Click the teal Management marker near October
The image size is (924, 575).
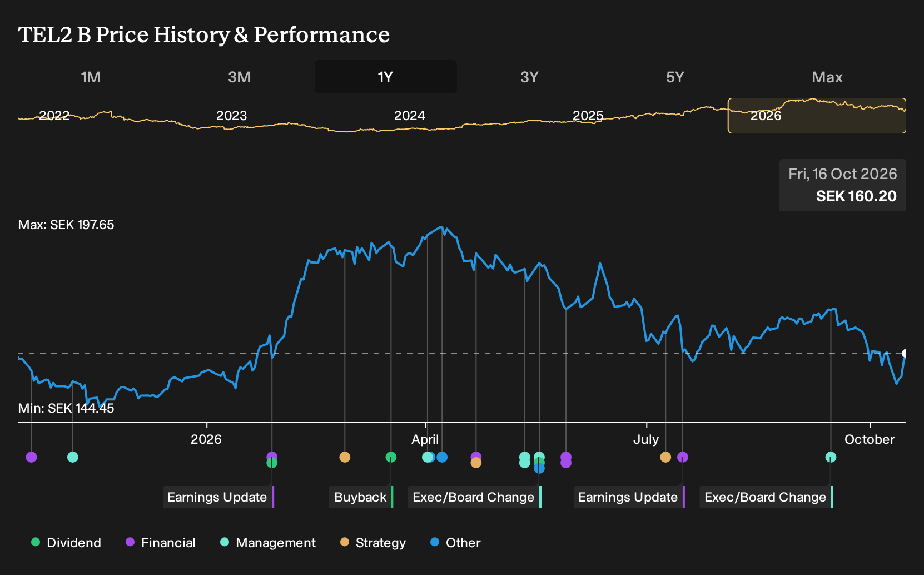point(831,457)
